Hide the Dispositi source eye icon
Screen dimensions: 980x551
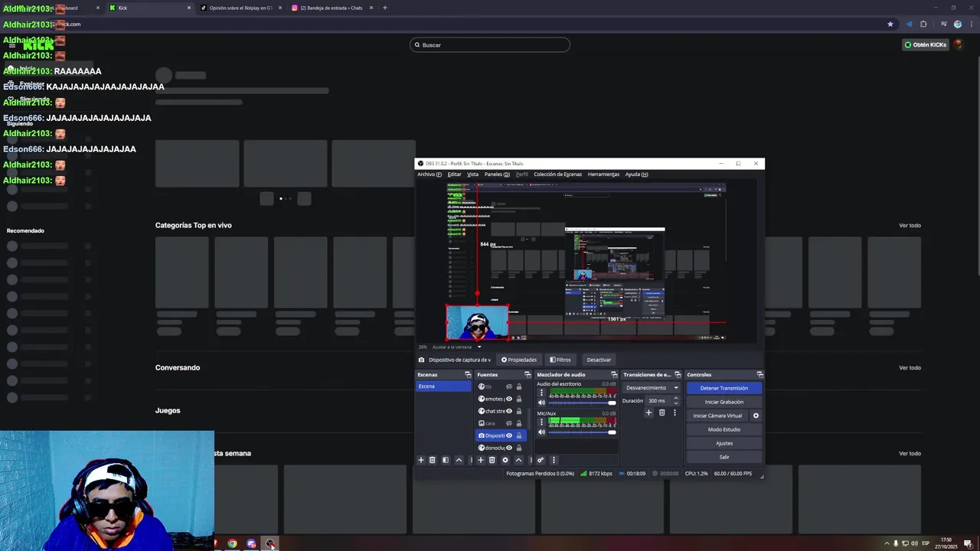(509, 435)
